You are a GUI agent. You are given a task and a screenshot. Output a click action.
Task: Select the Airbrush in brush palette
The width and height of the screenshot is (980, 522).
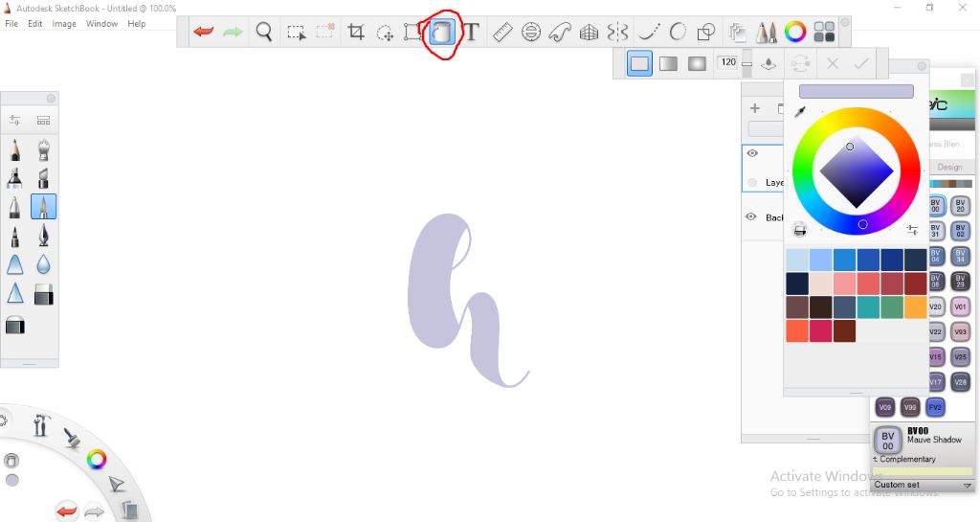(43, 150)
